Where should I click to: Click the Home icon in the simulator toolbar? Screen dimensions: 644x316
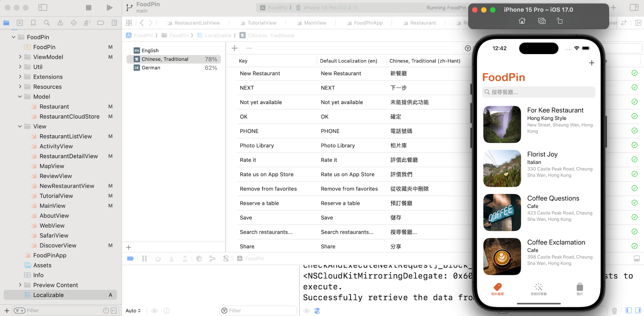coord(522,20)
